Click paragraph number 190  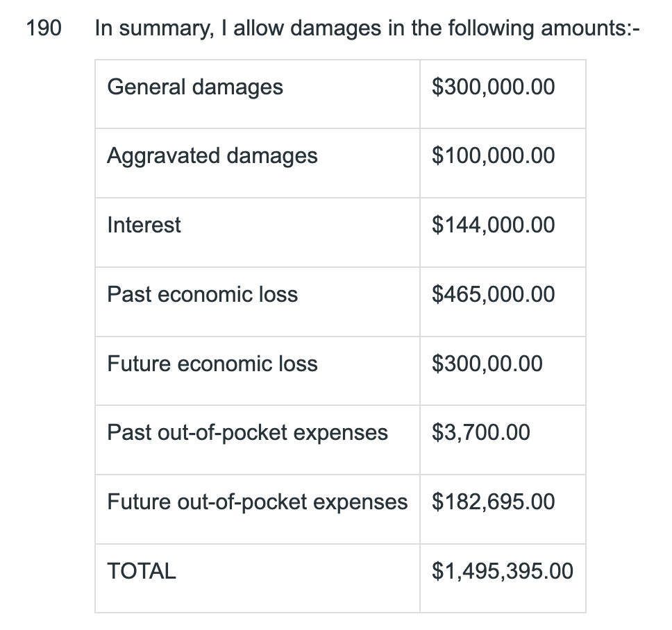pos(43,28)
